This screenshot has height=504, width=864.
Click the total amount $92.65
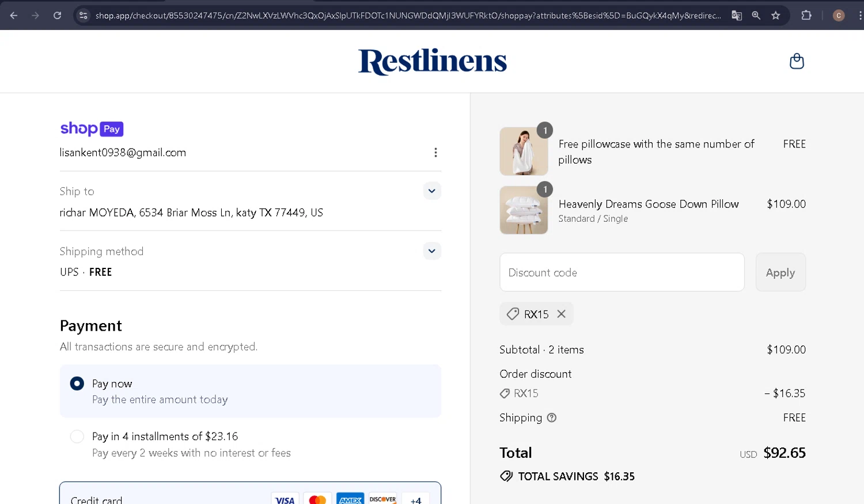pos(785,453)
